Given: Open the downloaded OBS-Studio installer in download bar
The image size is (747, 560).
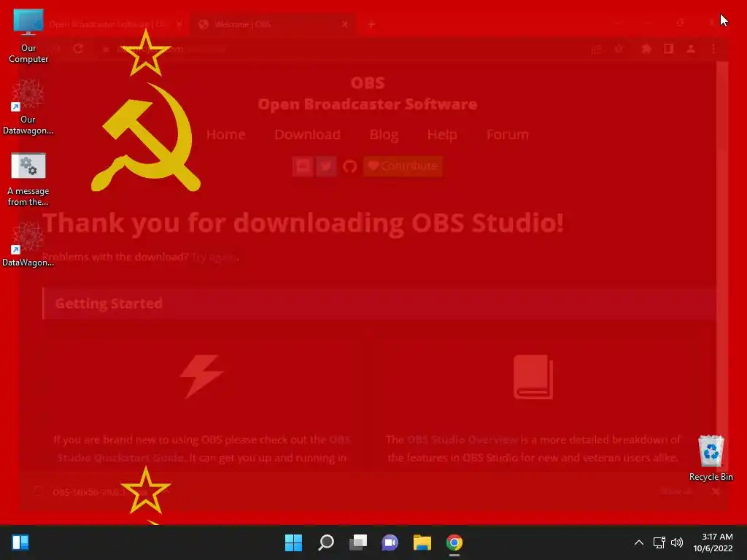Looking at the screenshot, I should pos(100,492).
